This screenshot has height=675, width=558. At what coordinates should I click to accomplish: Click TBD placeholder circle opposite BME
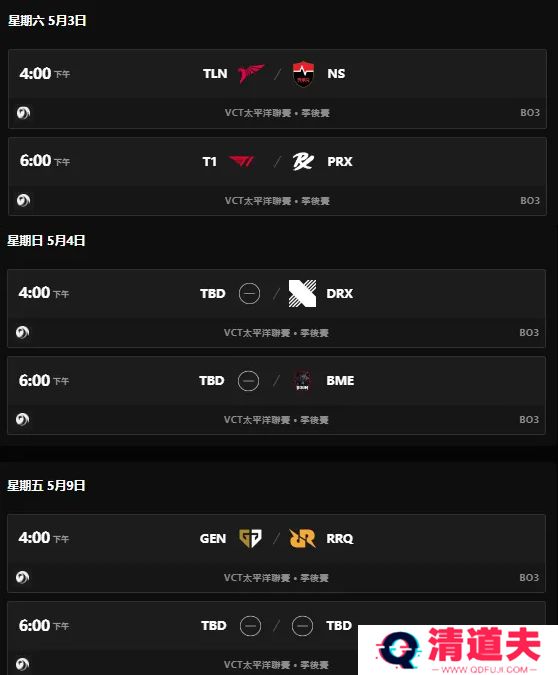pyautogui.click(x=248, y=381)
